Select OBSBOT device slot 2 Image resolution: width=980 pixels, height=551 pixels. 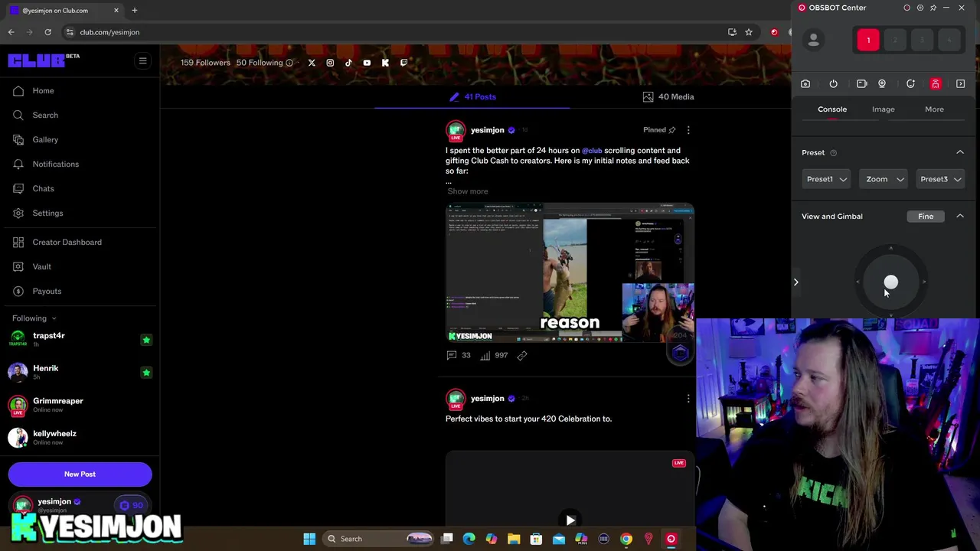[895, 40]
